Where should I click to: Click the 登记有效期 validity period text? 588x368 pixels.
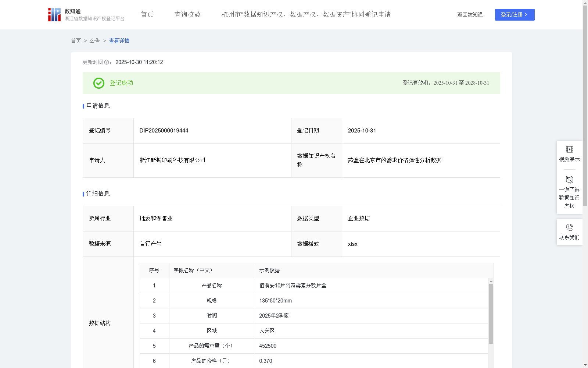click(x=446, y=83)
